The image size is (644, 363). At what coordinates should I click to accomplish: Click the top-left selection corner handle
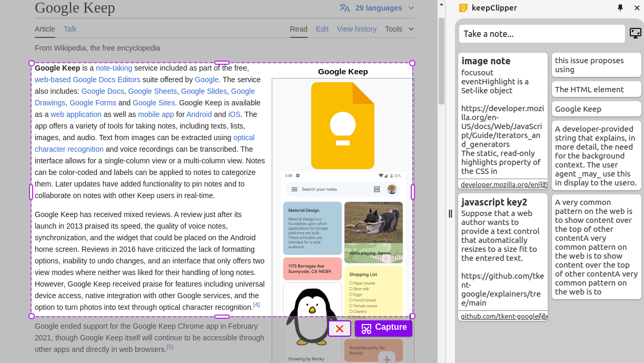pos(32,63)
